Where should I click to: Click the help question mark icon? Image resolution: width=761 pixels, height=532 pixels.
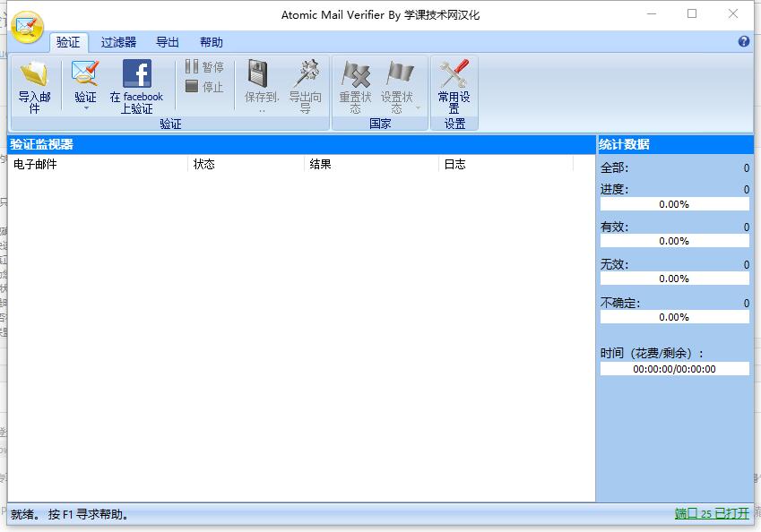pyautogui.click(x=743, y=41)
